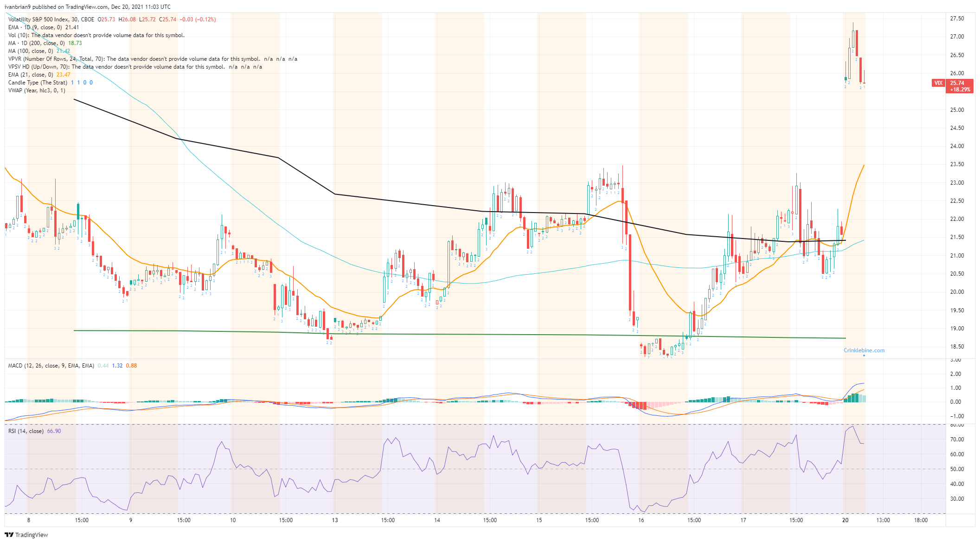Click date 13 on the time axis
This screenshot has height=543, width=980.
pos(335,520)
